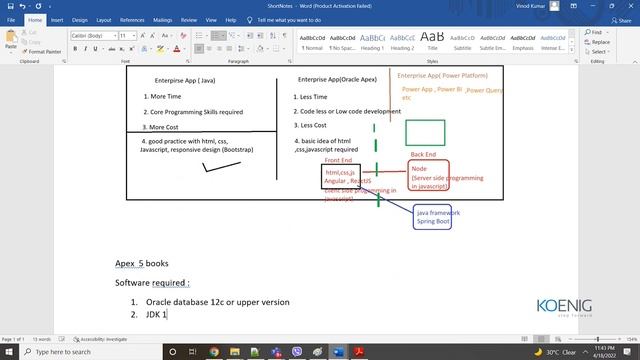This screenshot has height=360, width=640.
Task: Open underline style dropdown arrow
Action: point(102,49)
